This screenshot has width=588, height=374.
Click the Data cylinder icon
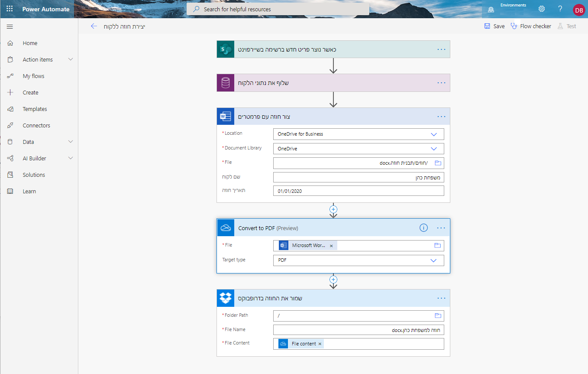pyautogui.click(x=10, y=142)
